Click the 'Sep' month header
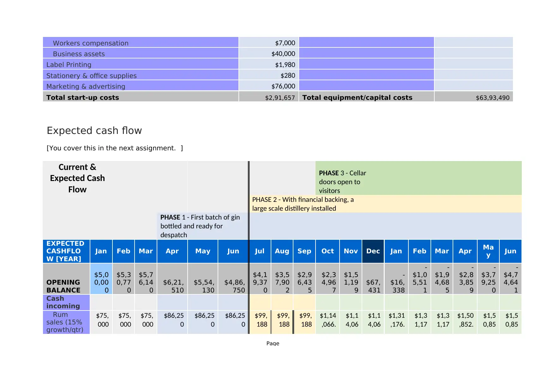The image size is (554, 392). click(304, 251)
